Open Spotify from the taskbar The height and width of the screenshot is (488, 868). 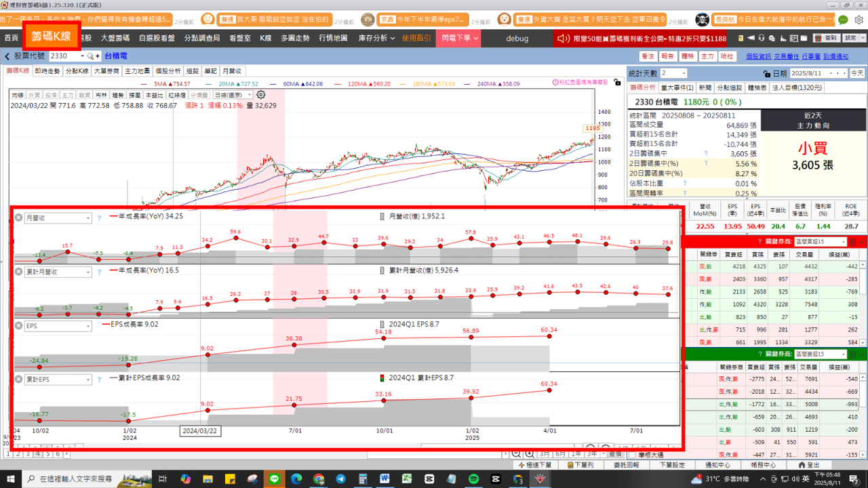(x=473, y=479)
